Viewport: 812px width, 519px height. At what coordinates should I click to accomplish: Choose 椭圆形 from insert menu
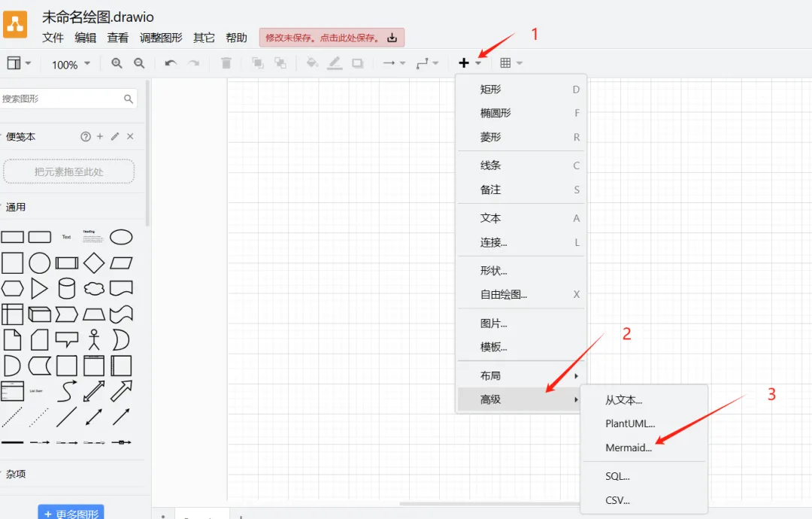point(520,113)
